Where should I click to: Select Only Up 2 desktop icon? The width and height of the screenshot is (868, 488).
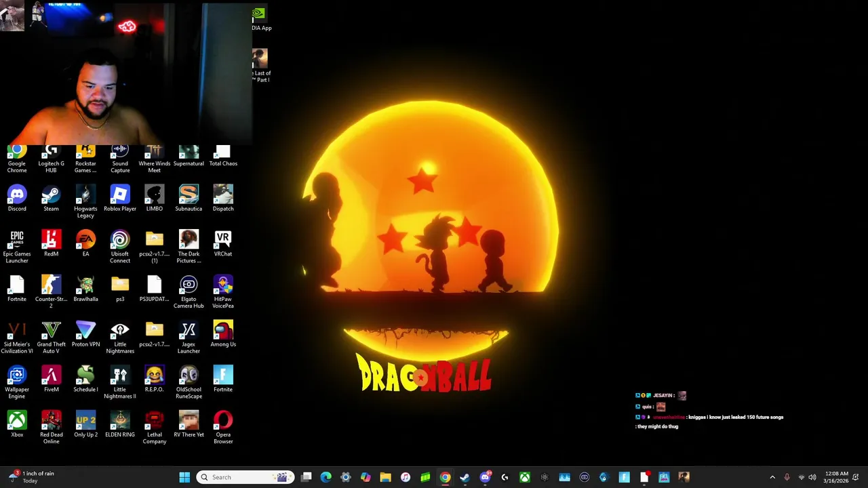click(x=85, y=424)
